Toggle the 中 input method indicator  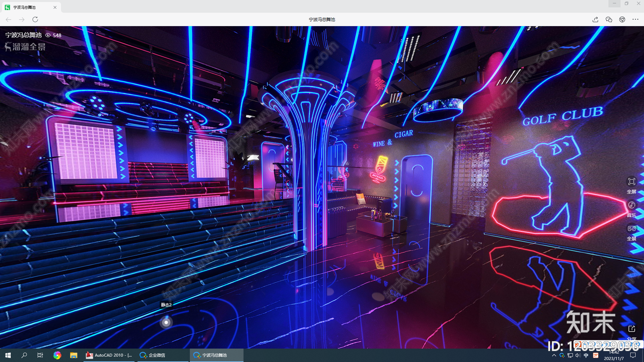(x=586, y=356)
